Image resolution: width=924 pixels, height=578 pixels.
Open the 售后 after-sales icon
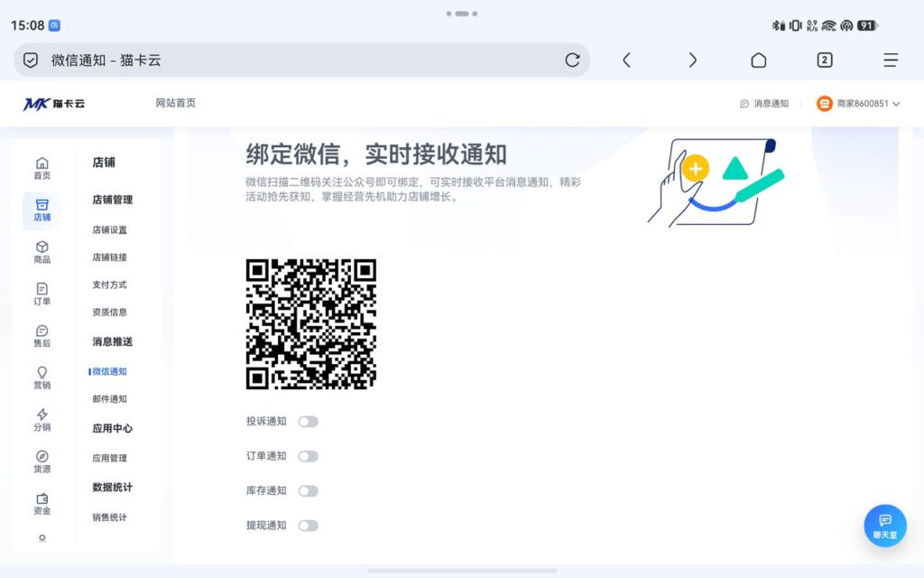[42, 331]
